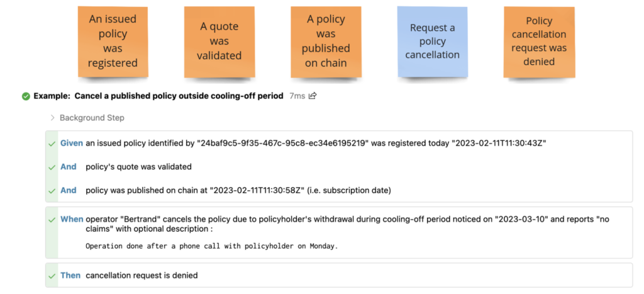Click the phone call description text line
This screenshot has height=294, width=644.
[x=211, y=246]
